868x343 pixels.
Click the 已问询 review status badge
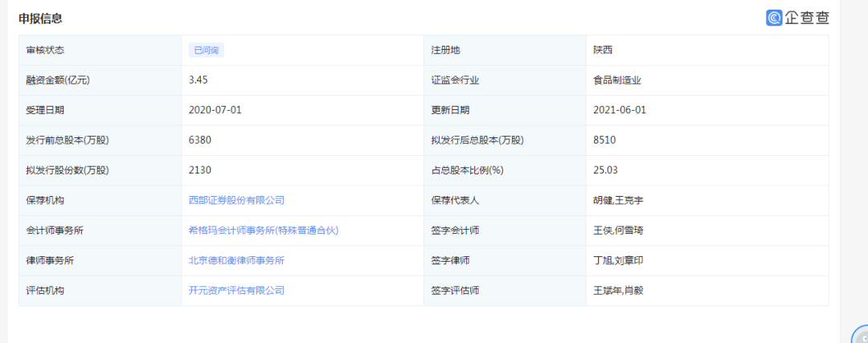click(205, 50)
